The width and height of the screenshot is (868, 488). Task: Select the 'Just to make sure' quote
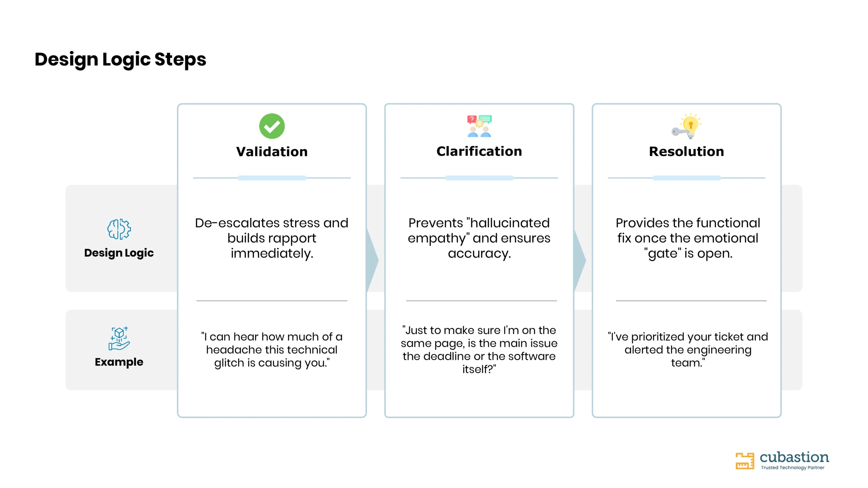tap(479, 350)
